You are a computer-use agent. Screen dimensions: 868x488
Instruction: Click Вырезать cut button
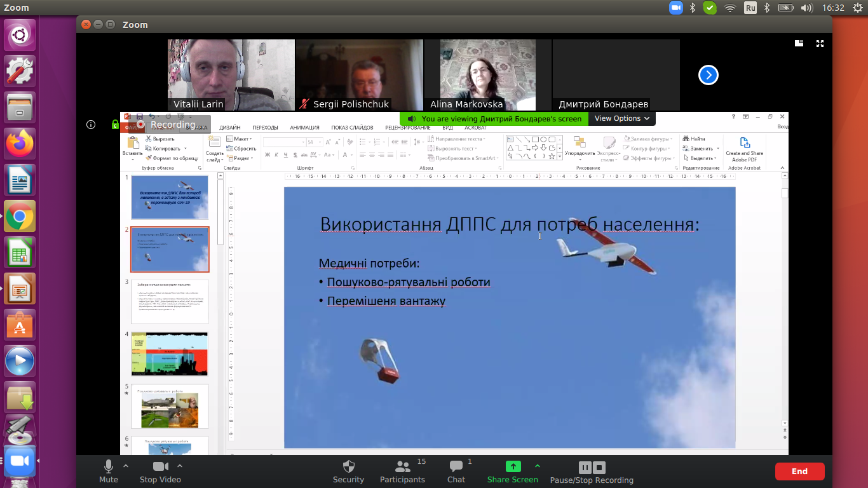(x=159, y=139)
